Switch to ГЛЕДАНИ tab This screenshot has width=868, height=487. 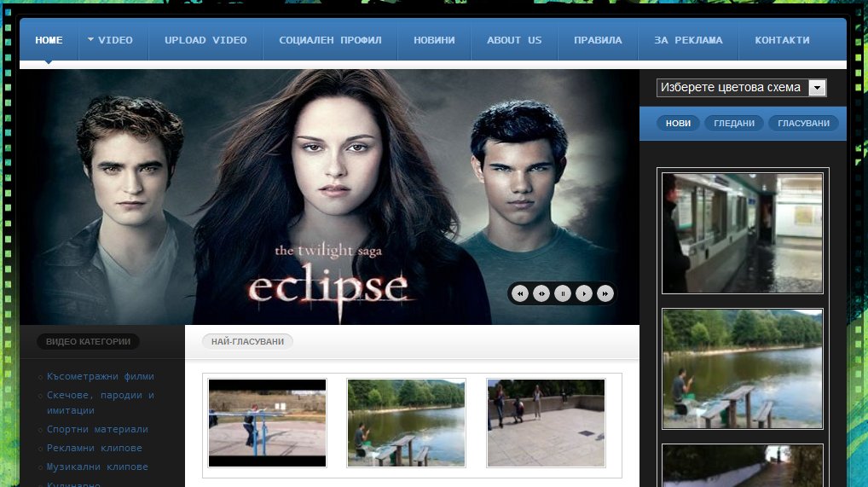[734, 123]
